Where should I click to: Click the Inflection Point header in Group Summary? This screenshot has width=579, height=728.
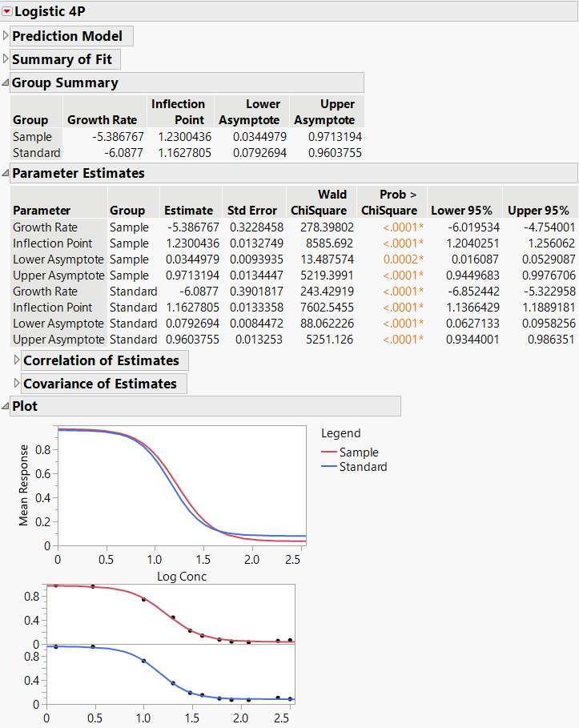(x=178, y=112)
